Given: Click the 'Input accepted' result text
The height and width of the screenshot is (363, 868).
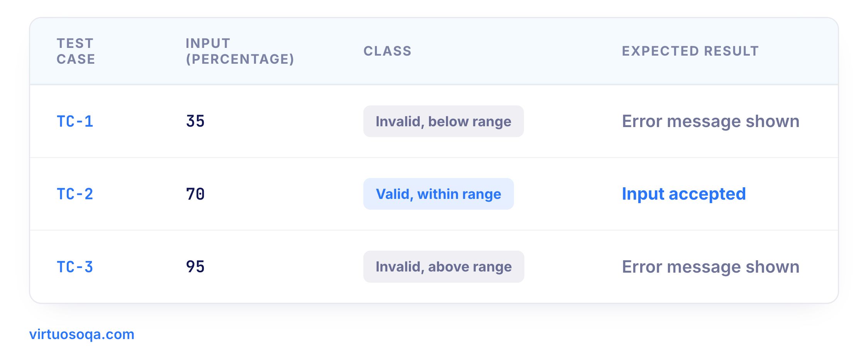Looking at the screenshot, I should coord(684,194).
